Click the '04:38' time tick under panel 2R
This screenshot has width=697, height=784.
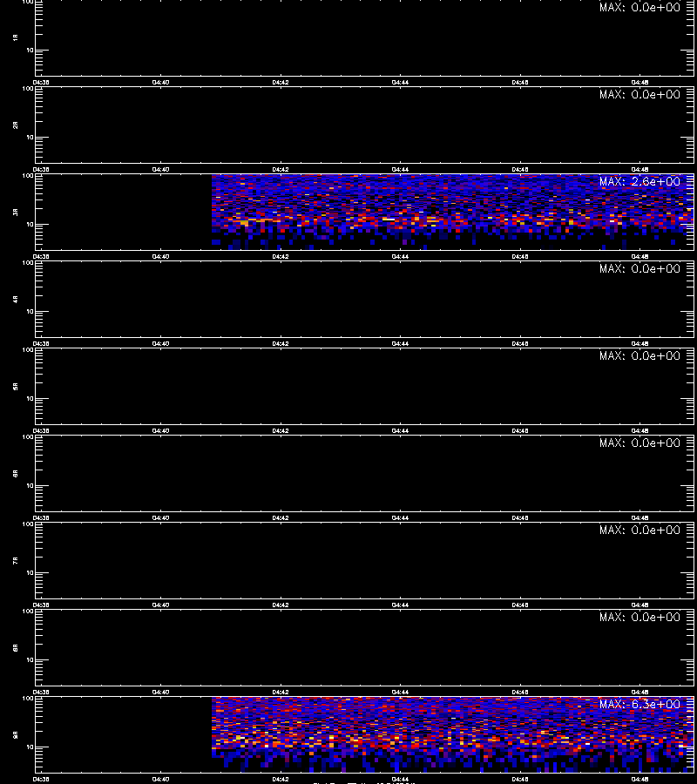41,170
